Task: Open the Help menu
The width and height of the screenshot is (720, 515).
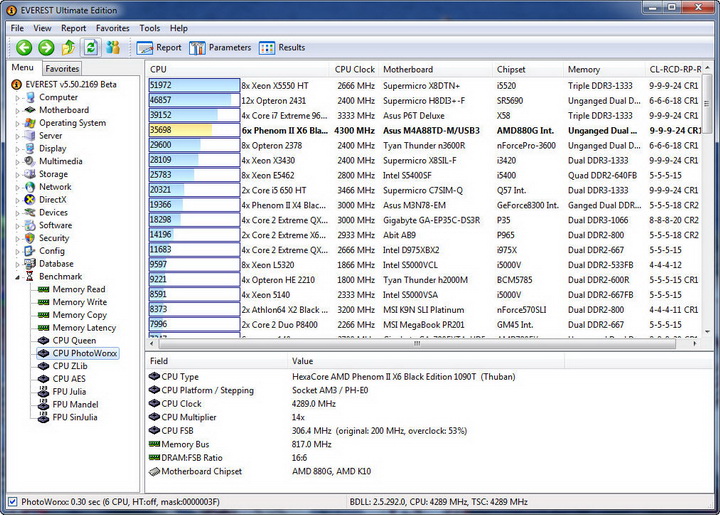Action: tap(179, 28)
